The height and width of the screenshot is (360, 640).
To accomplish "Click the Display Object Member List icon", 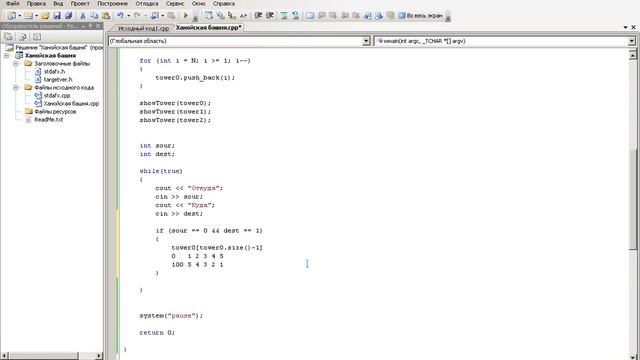I will [x=208, y=16].
